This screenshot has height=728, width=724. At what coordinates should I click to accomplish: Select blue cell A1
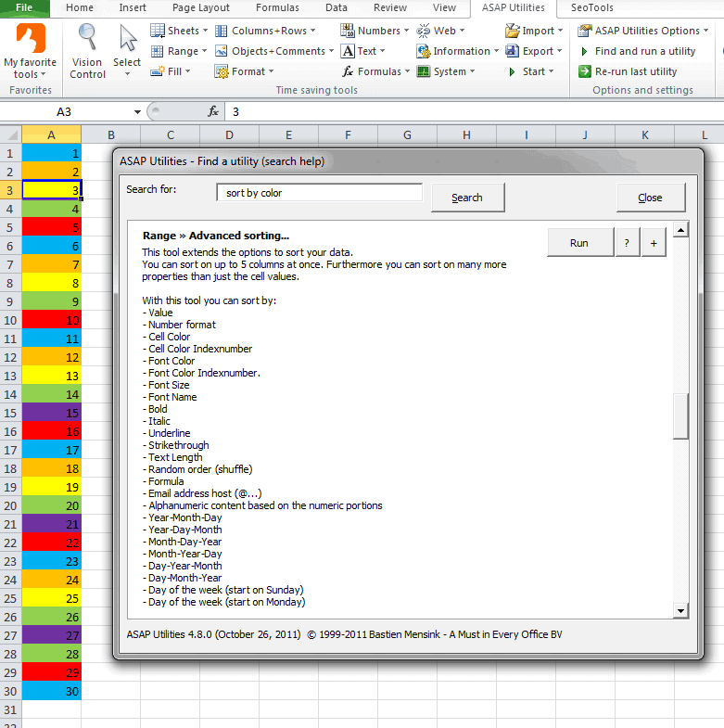52,153
